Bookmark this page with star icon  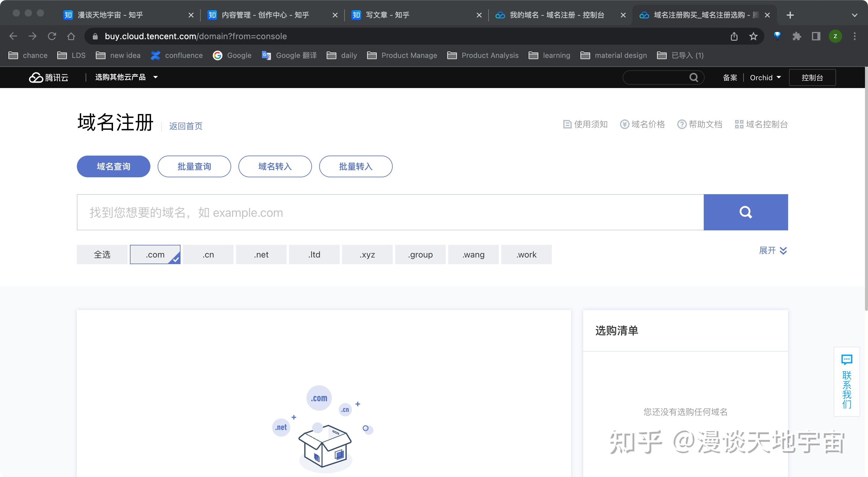(x=753, y=36)
